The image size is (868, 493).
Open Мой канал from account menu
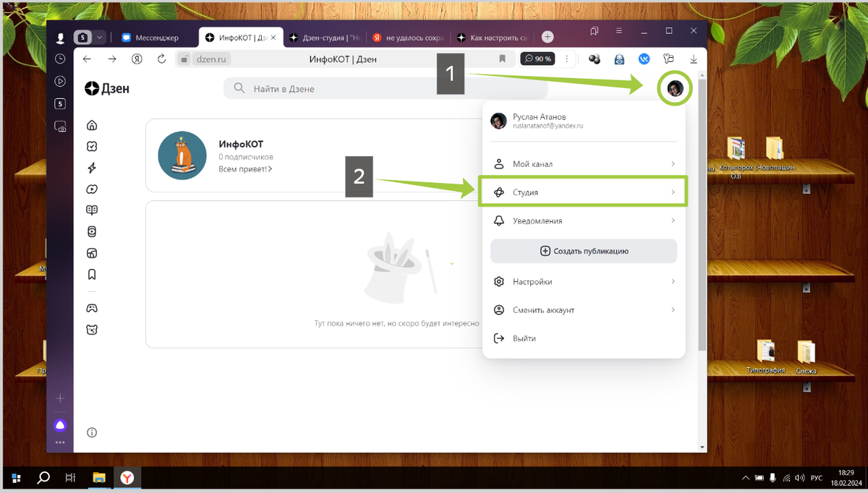tap(584, 164)
